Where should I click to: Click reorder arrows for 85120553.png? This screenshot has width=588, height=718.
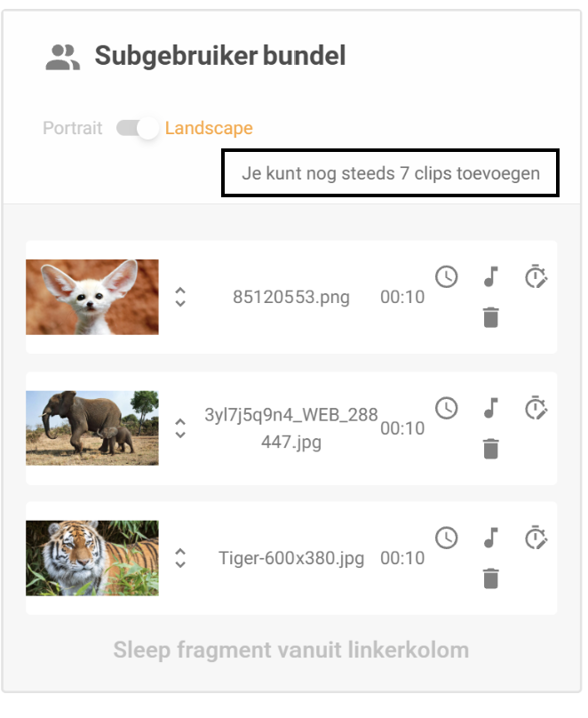[180, 297]
